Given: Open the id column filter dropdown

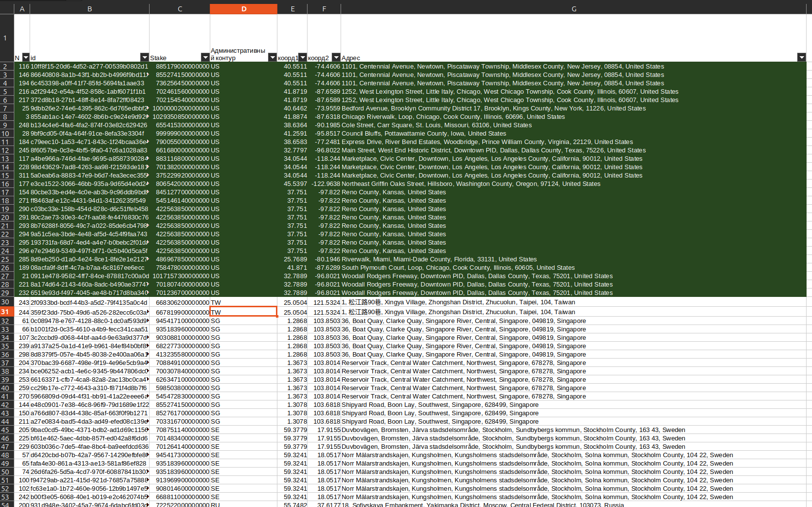Looking at the screenshot, I should [145, 57].
